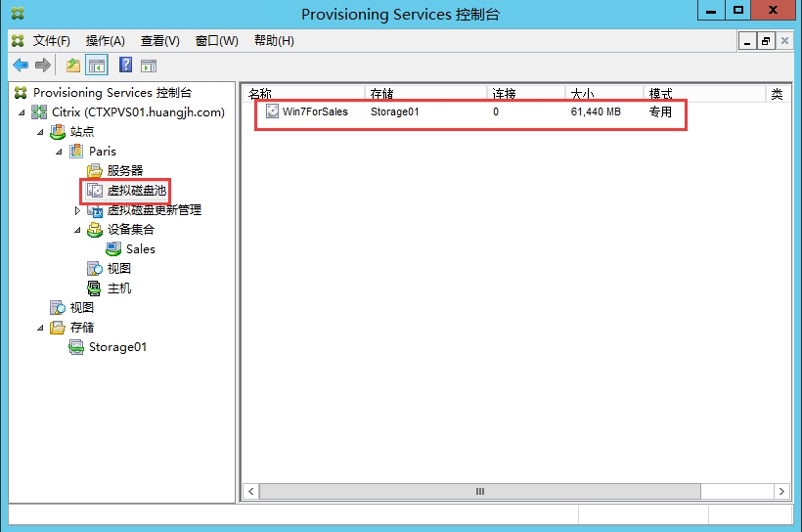Select 虚拟磁盘池 in the tree

coord(137,191)
